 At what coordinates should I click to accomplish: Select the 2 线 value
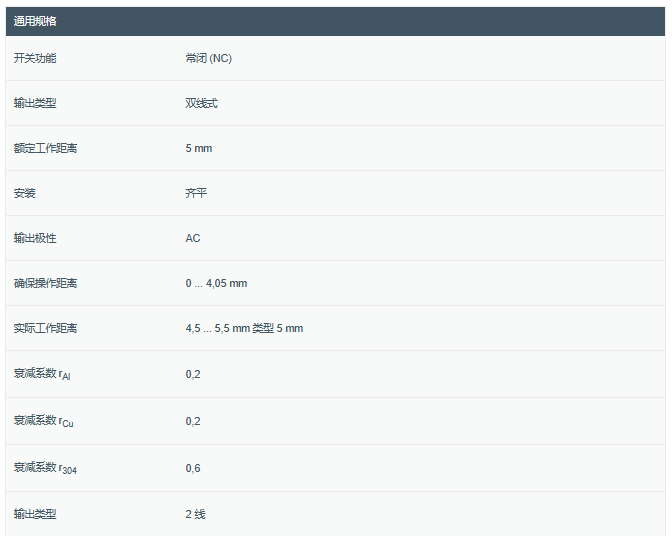[195, 514]
